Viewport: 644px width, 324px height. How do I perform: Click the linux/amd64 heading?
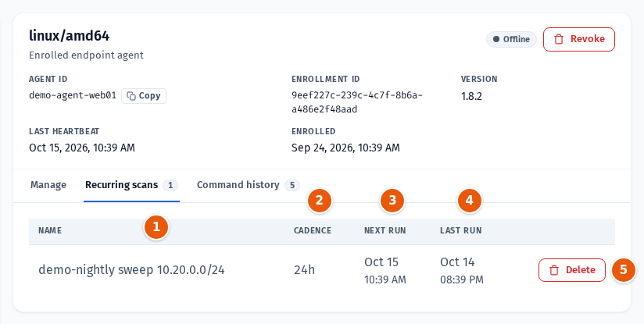[69, 36]
